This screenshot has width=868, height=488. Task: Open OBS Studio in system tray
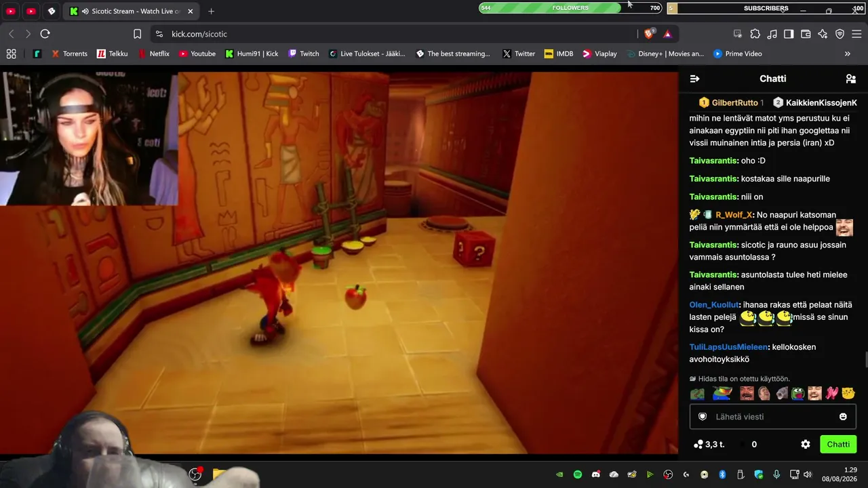pos(668,474)
